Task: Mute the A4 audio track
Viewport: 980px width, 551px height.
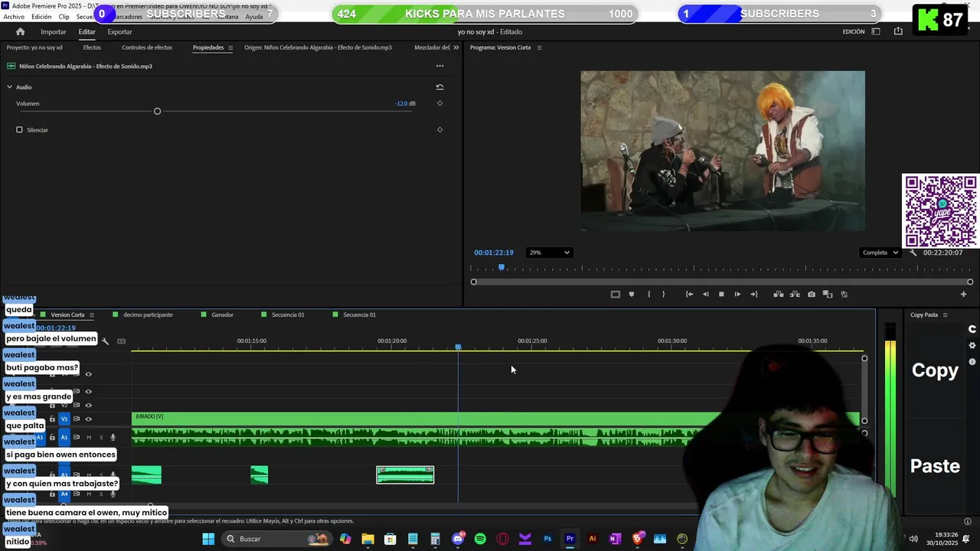Action: click(88, 494)
